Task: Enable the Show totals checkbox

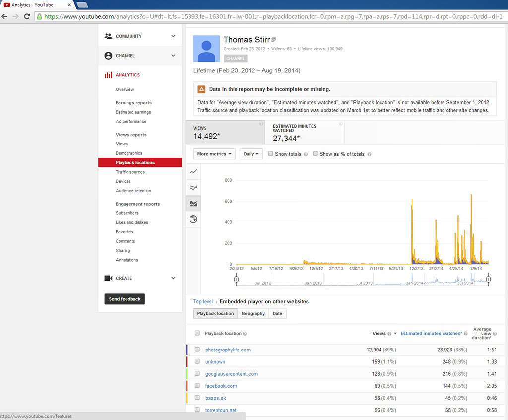Action: click(x=271, y=154)
